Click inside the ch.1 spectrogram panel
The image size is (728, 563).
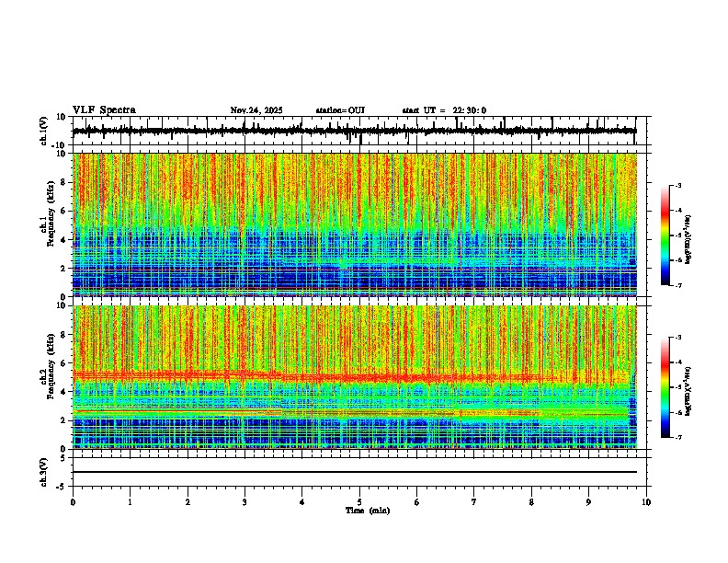click(x=354, y=224)
